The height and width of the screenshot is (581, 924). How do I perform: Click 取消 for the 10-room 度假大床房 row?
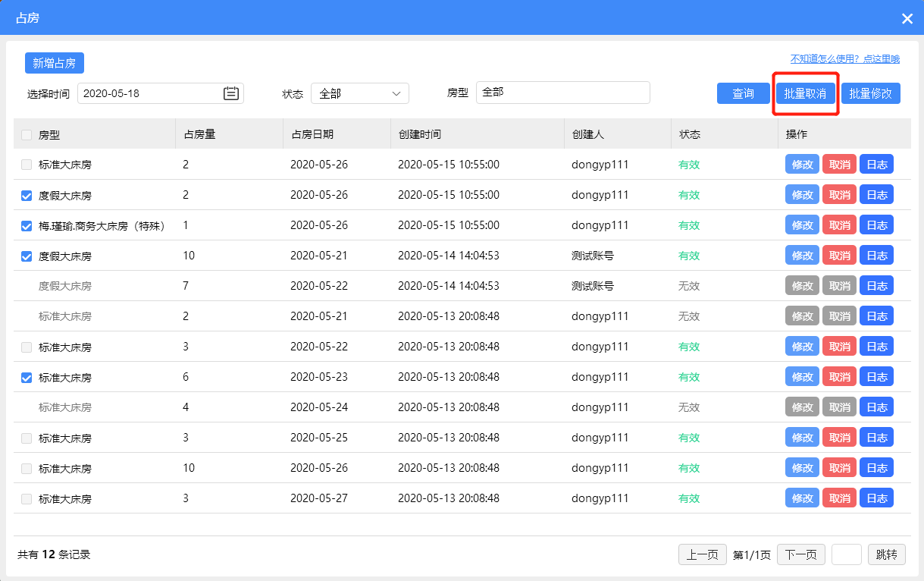(839, 256)
